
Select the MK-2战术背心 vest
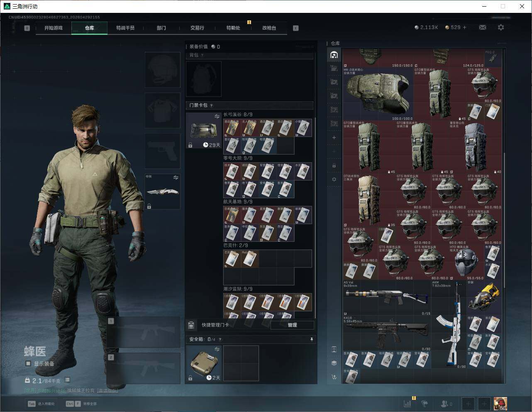tap(378, 94)
